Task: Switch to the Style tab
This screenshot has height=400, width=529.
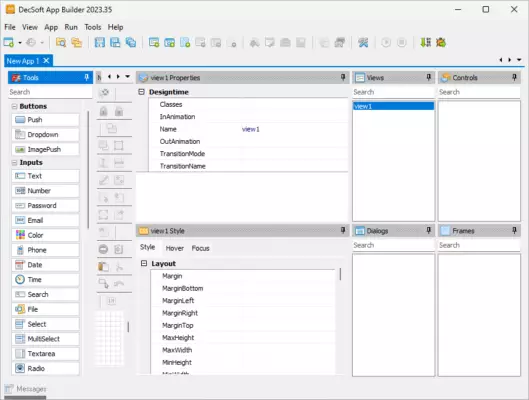Action: click(x=147, y=247)
